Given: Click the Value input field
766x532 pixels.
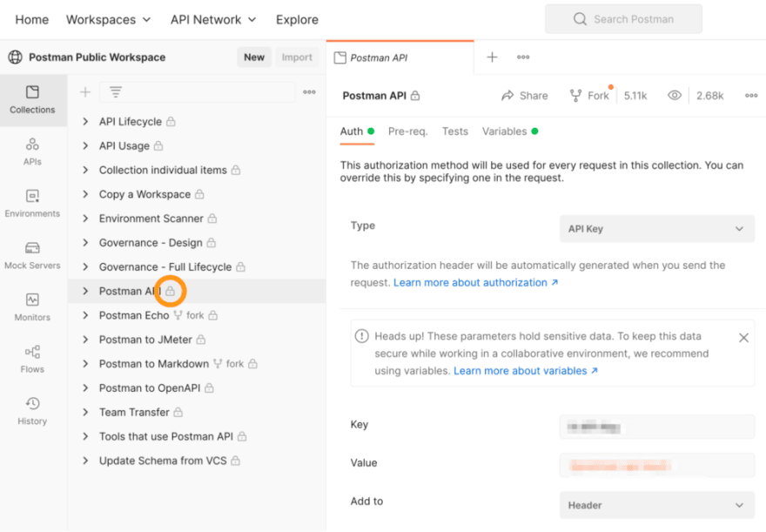Looking at the screenshot, I should (x=656, y=465).
